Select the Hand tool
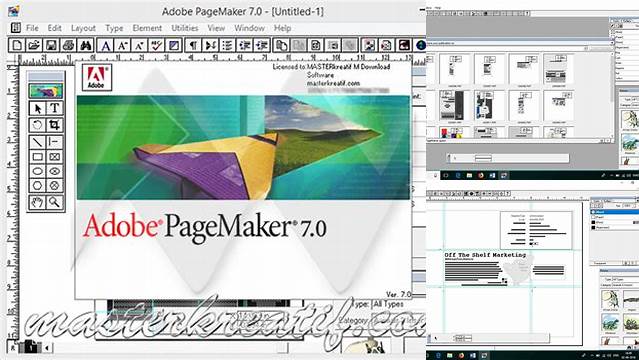 point(37,202)
